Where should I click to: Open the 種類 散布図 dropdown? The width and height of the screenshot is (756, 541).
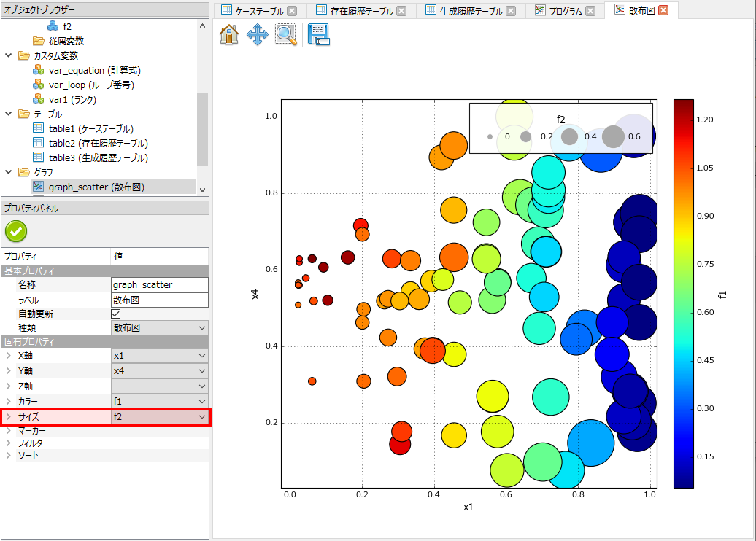[202, 328]
